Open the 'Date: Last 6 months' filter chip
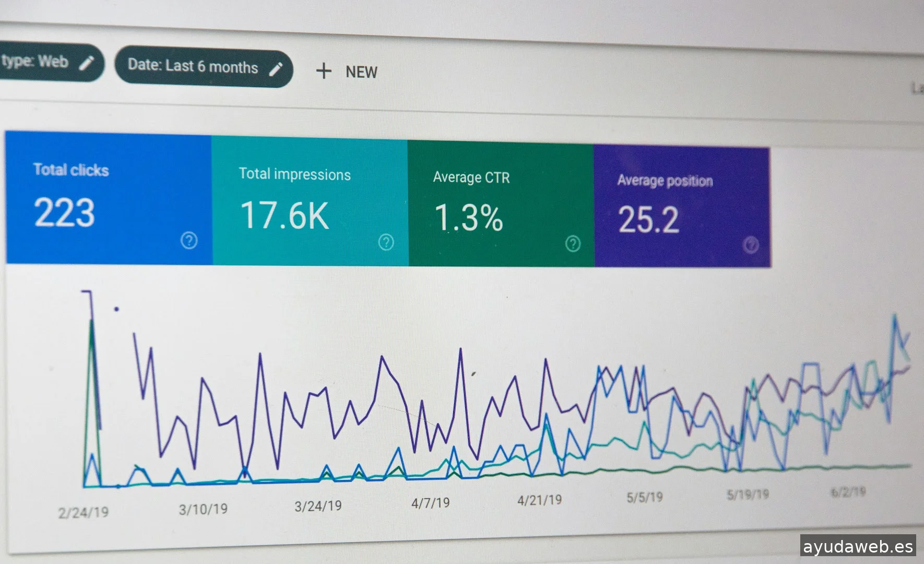 click(193, 66)
